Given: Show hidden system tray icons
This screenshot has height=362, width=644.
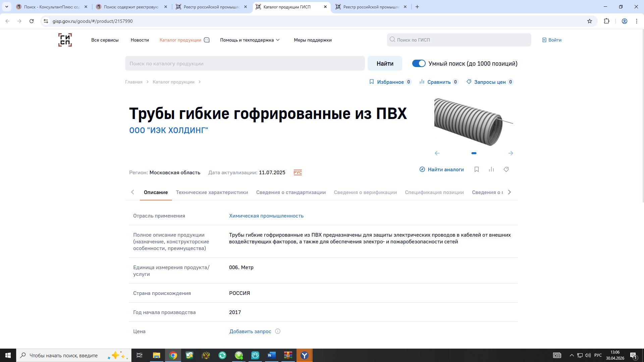Looking at the screenshot, I should click(572, 355).
